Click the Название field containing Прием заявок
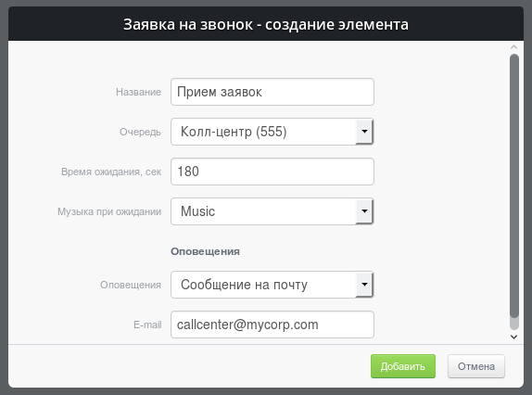 pos(272,92)
